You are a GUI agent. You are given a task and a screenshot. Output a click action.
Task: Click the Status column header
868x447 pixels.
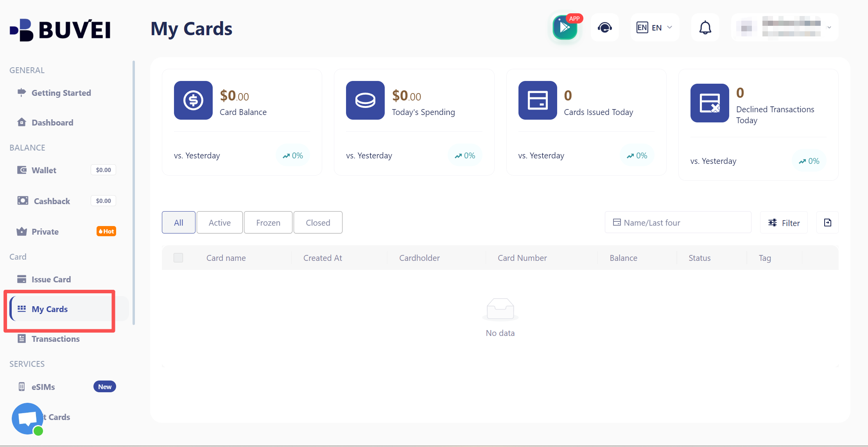click(699, 258)
